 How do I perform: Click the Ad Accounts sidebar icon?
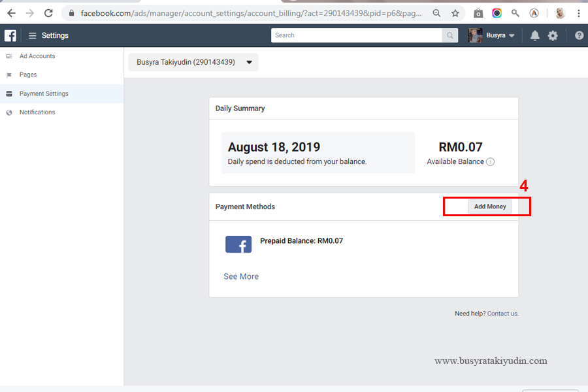(x=9, y=56)
